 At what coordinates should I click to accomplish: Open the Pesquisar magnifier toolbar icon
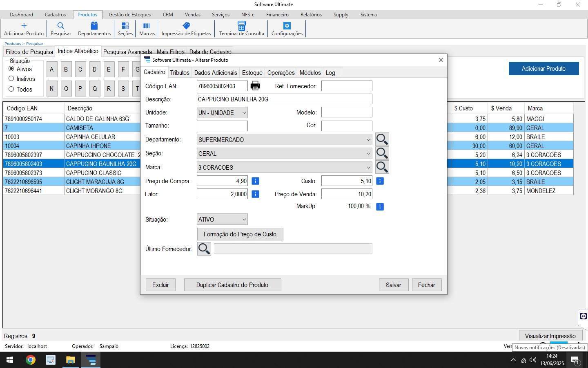coord(60,26)
